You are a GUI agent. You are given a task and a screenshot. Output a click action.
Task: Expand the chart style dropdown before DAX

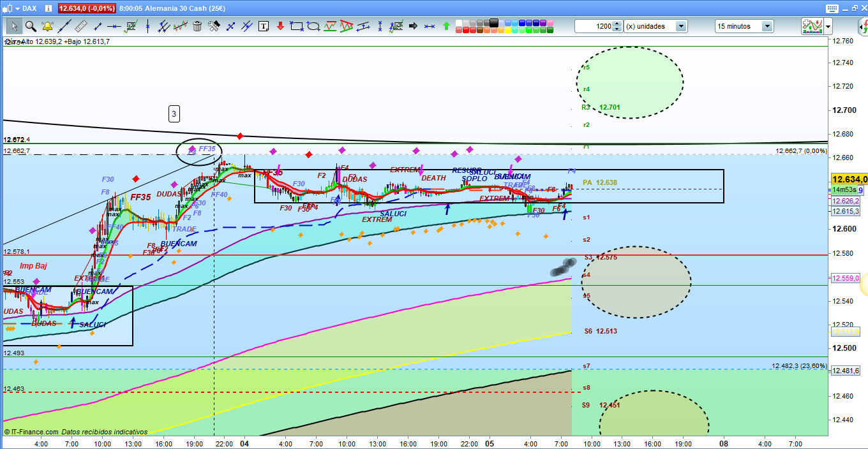tap(17, 8)
